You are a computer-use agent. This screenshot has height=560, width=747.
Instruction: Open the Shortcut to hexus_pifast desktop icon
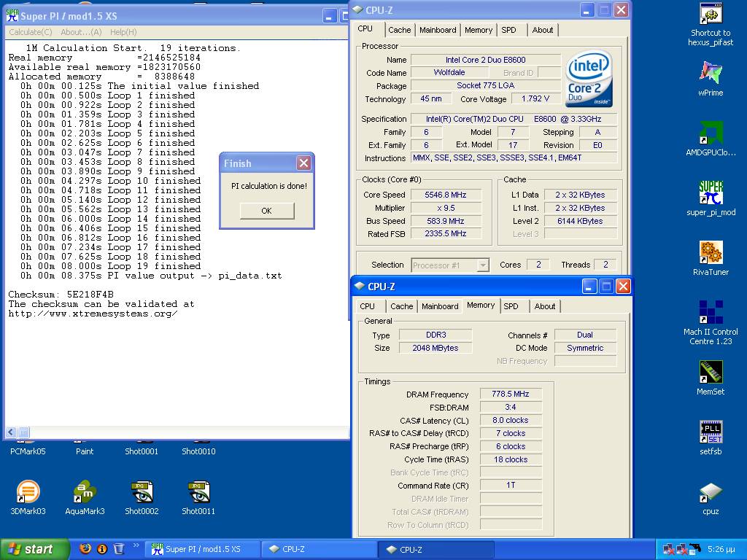(x=711, y=15)
